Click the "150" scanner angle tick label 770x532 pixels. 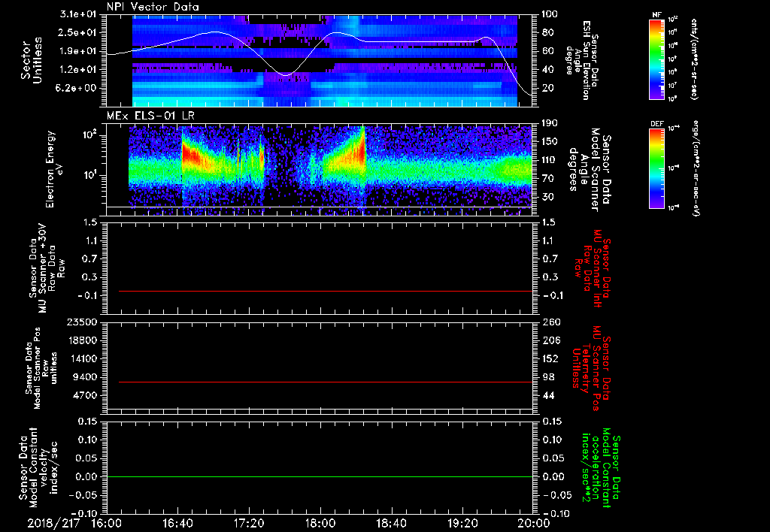click(550, 142)
